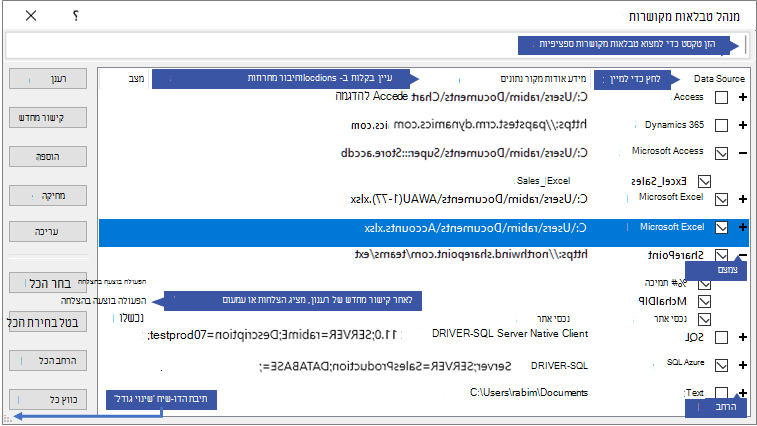Image resolution: width=757 pixels, height=426 pixels.
Task: Uncheck the Excel_Sales linked table checkbox
Action: [x=704, y=182]
